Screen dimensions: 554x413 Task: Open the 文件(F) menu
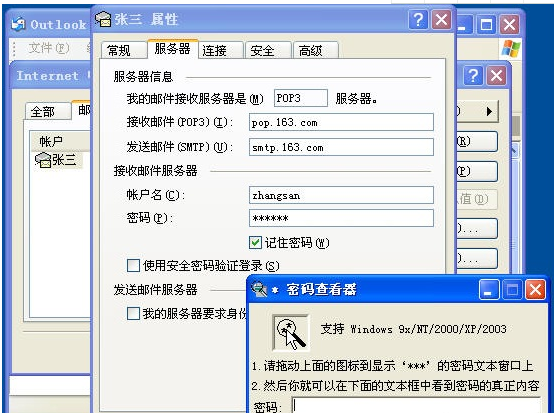[49, 48]
